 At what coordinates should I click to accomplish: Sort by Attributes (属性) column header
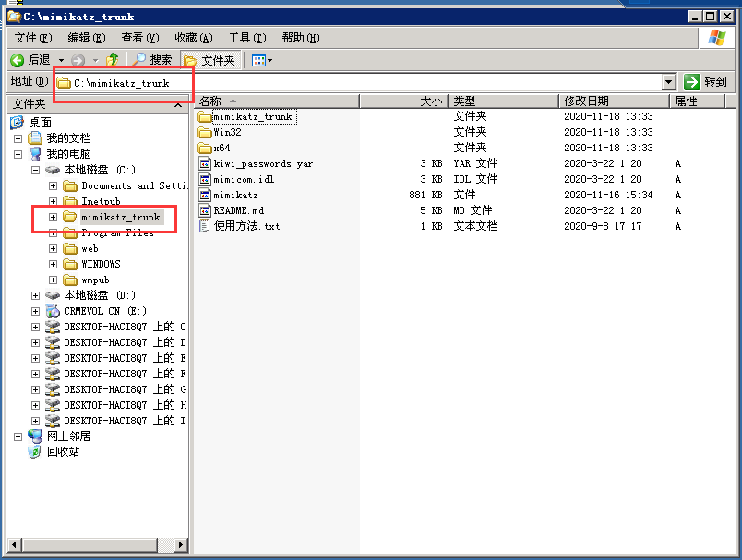[x=698, y=101]
